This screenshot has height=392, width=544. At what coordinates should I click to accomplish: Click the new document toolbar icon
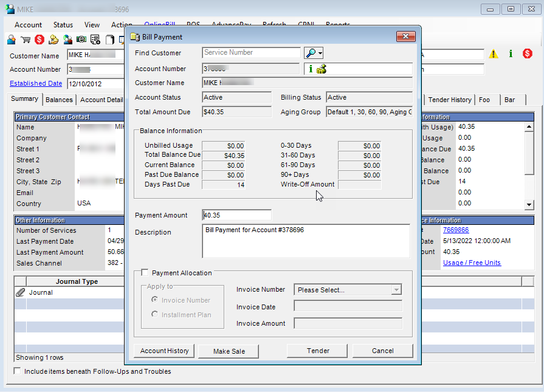tap(109, 38)
